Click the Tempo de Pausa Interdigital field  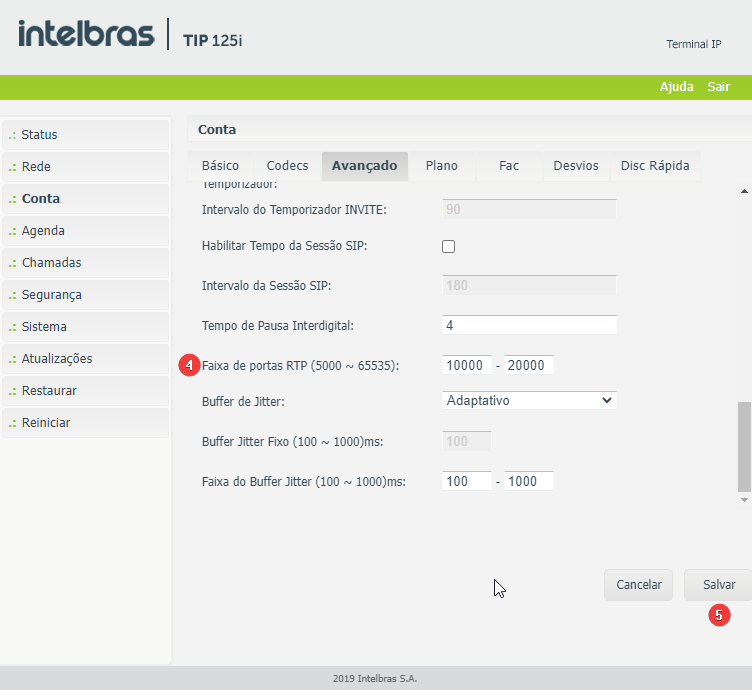(x=529, y=325)
